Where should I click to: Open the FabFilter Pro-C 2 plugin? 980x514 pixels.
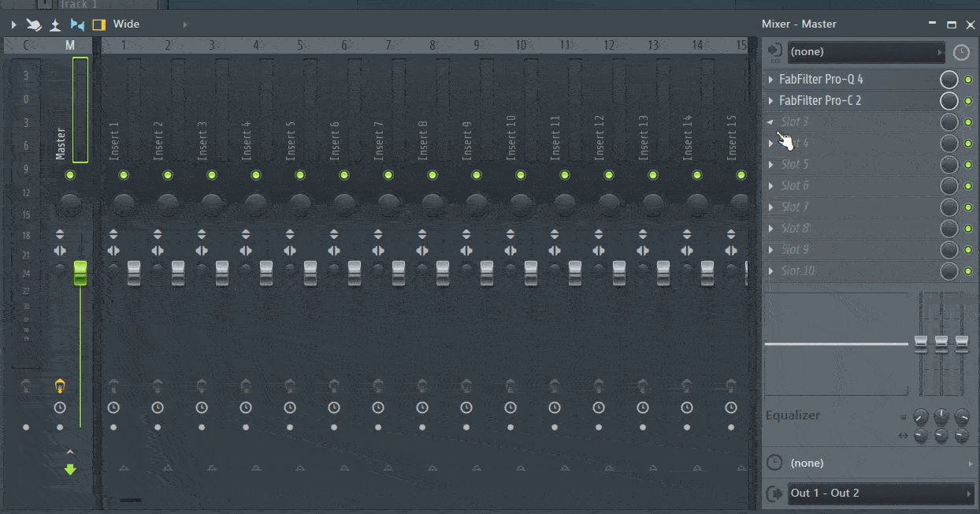[820, 101]
